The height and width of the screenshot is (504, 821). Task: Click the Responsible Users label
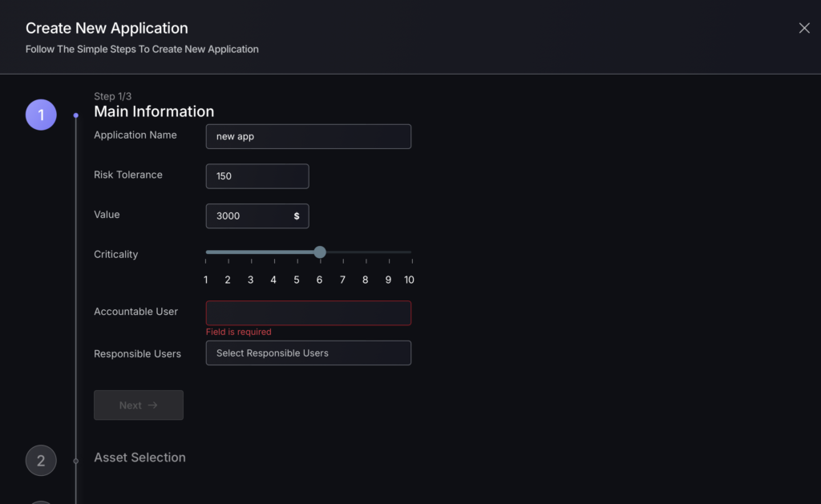[137, 354]
